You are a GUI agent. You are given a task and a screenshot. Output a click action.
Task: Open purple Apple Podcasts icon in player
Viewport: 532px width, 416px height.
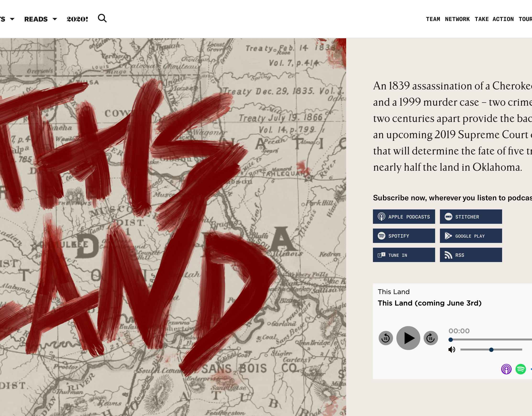(x=506, y=369)
